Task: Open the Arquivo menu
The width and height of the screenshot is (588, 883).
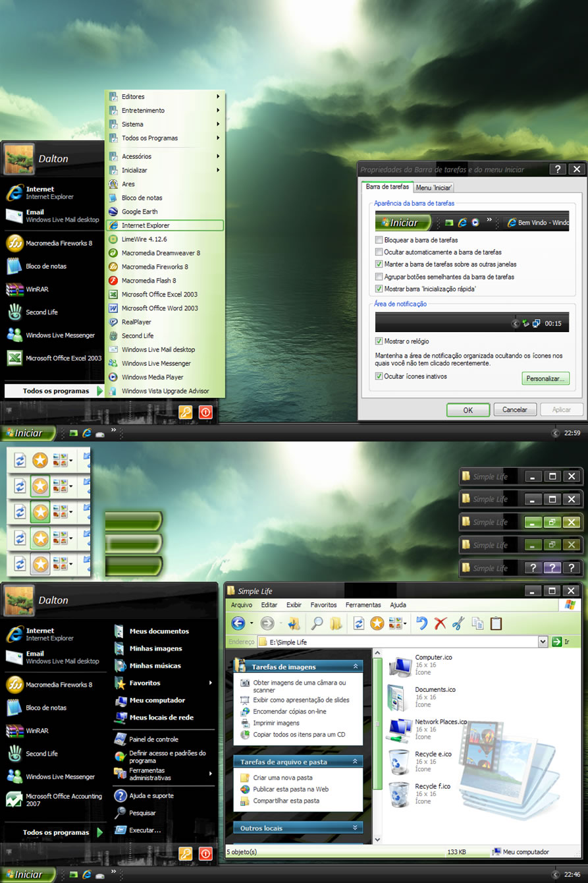Action: coord(242,605)
